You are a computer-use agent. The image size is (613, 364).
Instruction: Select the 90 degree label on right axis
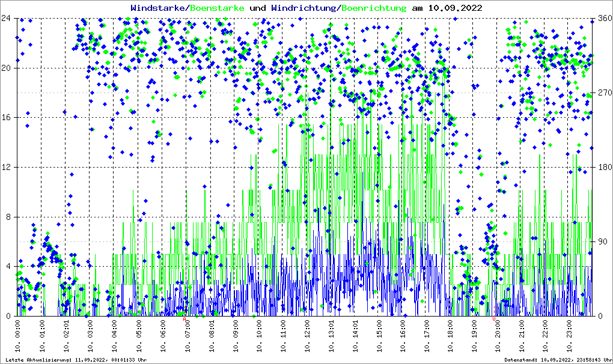[x=601, y=241]
